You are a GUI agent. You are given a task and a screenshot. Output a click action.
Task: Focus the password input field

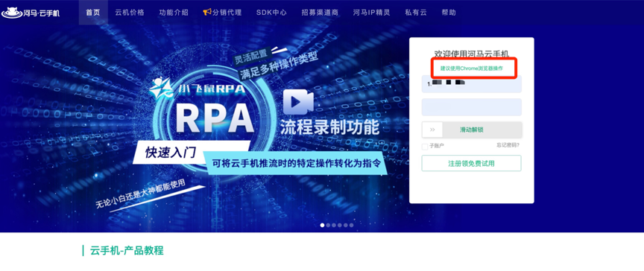[x=472, y=107]
